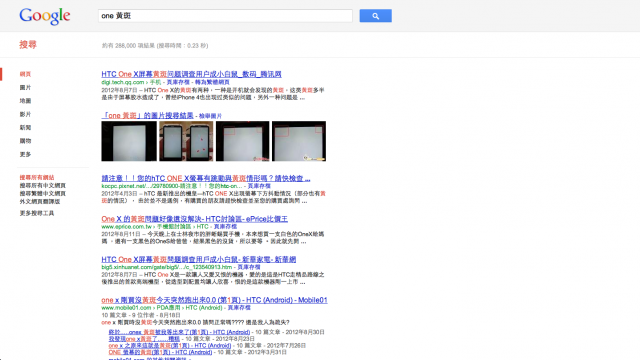Open 「one 黃斑」的圖片搜尋結果 link

(x=147, y=116)
